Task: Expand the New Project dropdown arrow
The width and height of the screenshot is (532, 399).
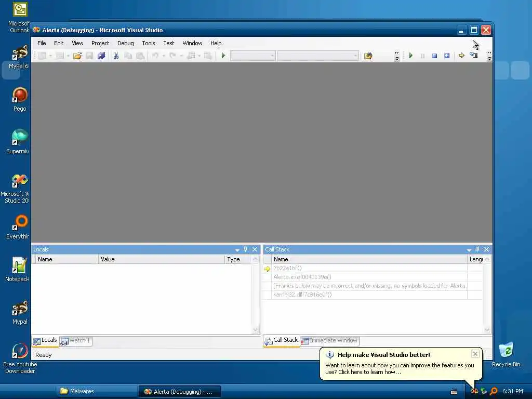Action: (50, 56)
